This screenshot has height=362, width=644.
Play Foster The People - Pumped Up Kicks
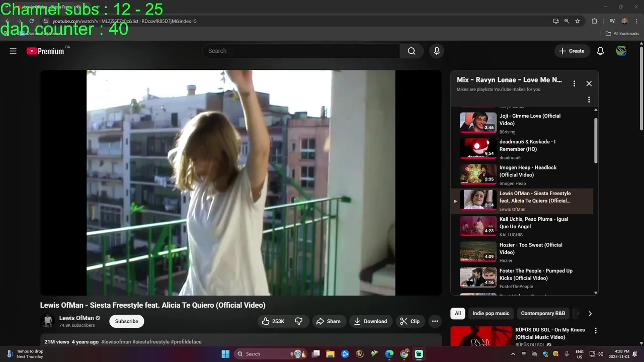tap(522, 278)
